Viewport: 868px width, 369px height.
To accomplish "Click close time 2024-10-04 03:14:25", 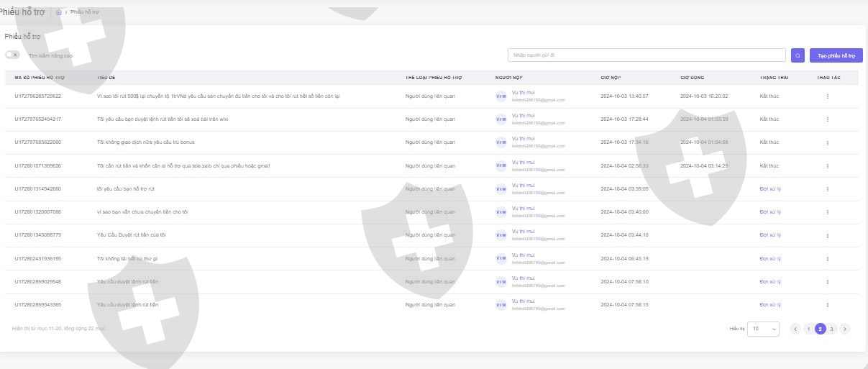I will (704, 166).
